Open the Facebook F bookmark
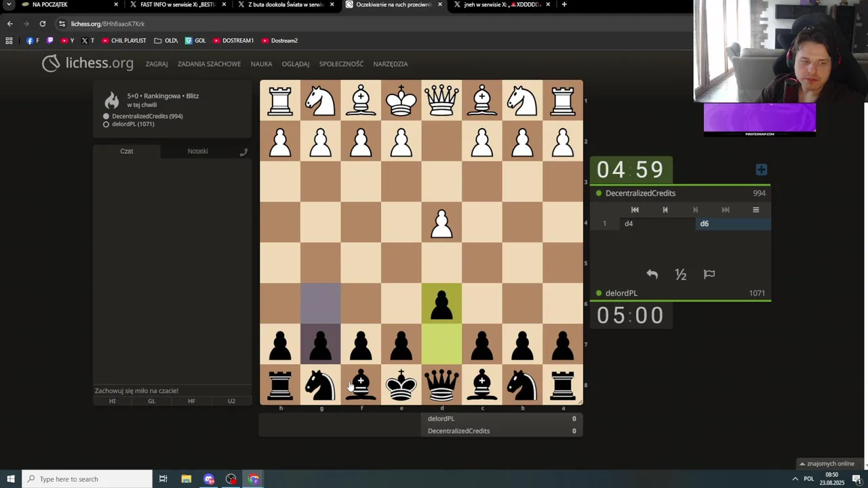This screenshot has height=488, width=868. (x=33, y=41)
